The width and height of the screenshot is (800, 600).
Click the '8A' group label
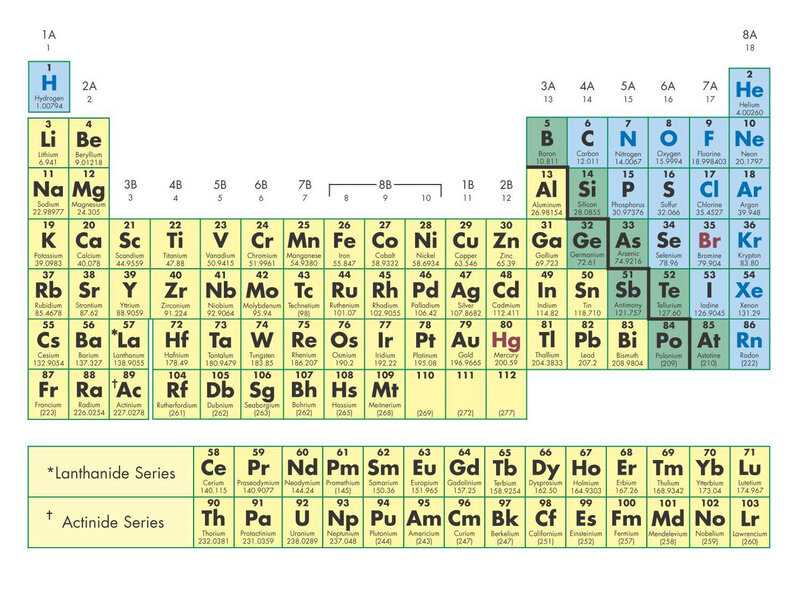tap(749, 35)
